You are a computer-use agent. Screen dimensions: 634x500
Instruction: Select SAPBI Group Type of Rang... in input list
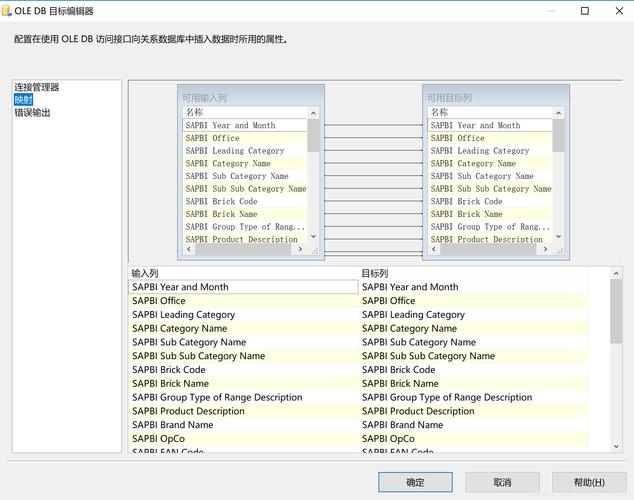point(245,227)
